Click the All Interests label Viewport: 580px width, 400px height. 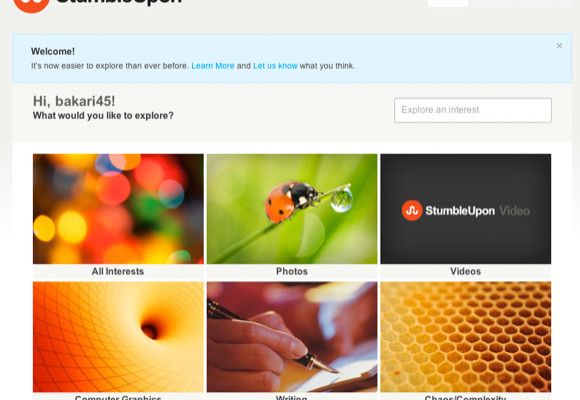(118, 271)
